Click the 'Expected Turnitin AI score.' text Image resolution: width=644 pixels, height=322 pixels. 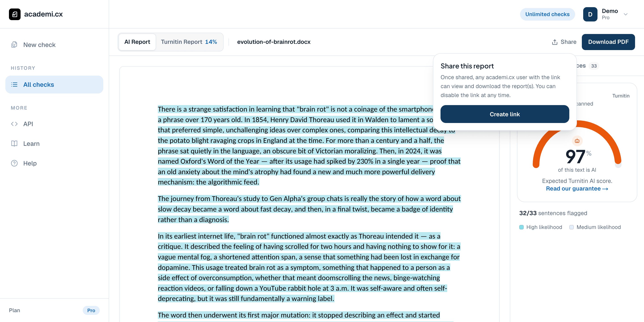[x=577, y=181]
